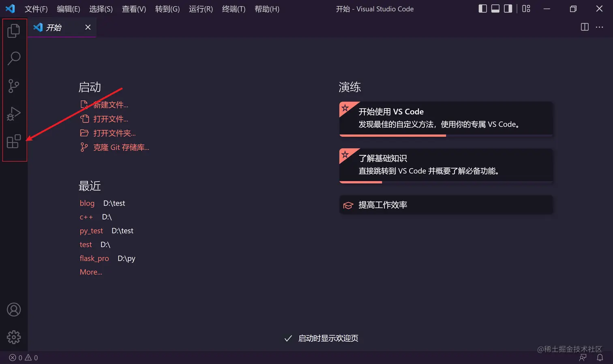Open notifications bell in status bar
This screenshot has width=613, height=364.
[x=600, y=358]
